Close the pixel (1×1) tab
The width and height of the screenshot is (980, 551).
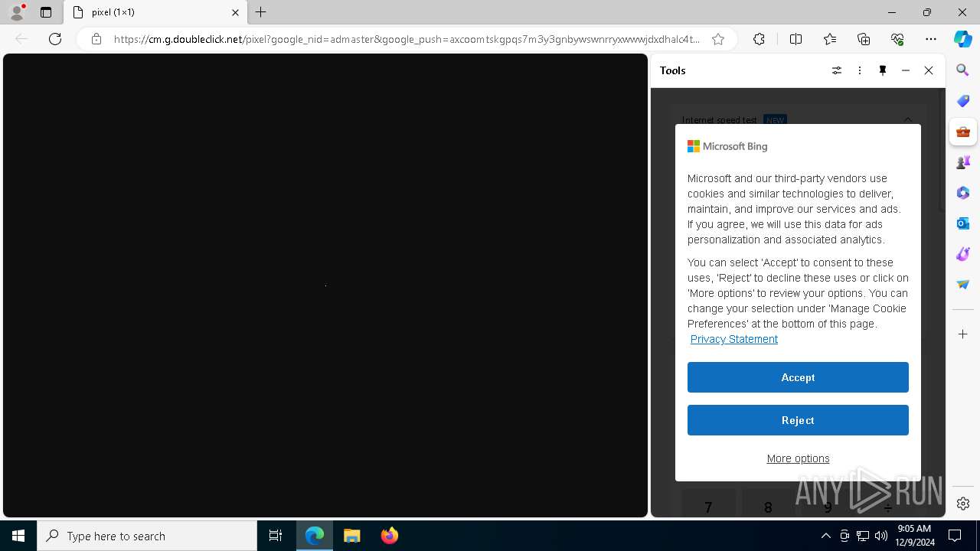pos(235,12)
